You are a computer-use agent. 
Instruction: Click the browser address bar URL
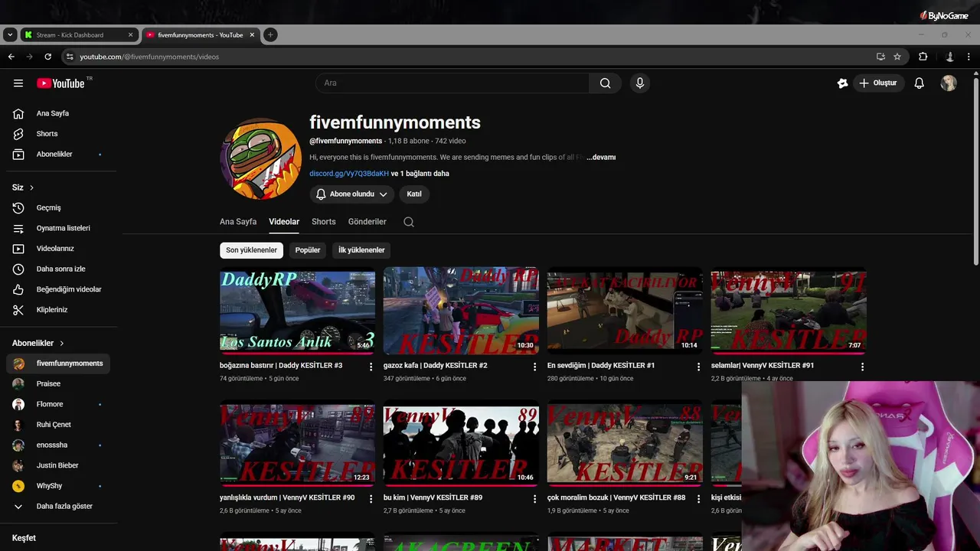coord(149,57)
